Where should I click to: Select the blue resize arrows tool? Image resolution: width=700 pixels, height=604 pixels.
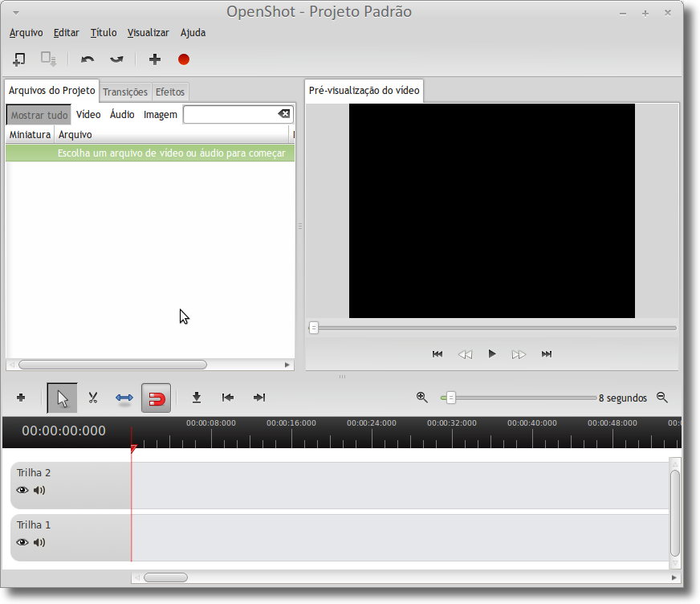click(x=124, y=398)
